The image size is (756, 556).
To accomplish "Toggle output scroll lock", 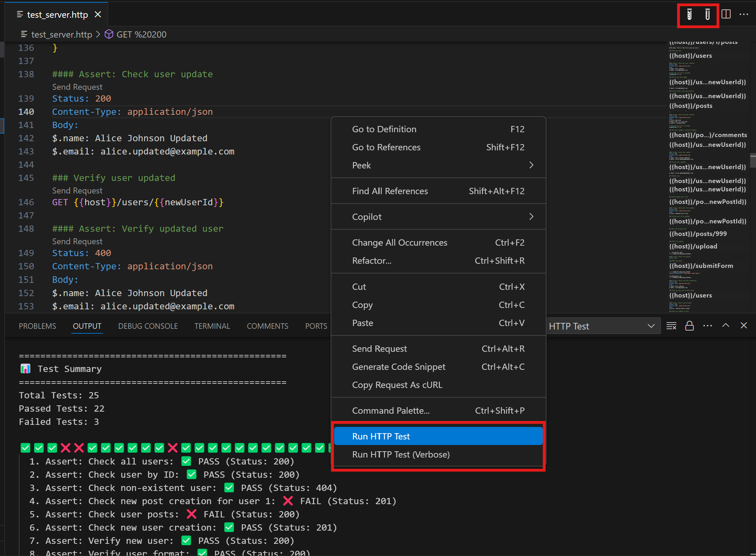I will [689, 326].
